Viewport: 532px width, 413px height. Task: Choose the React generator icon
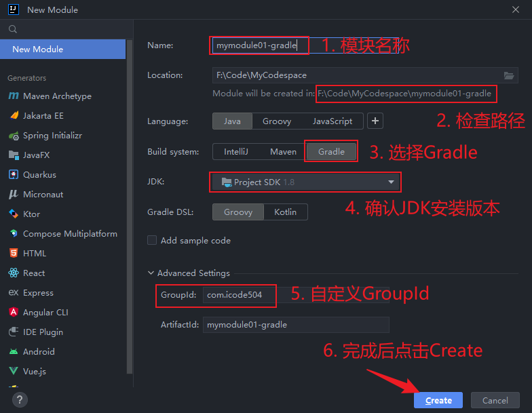[13, 273]
